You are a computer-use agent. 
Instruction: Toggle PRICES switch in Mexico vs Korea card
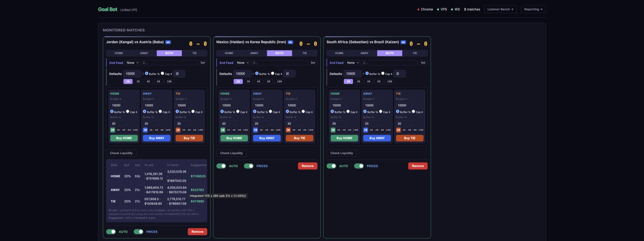coord(249,166)
